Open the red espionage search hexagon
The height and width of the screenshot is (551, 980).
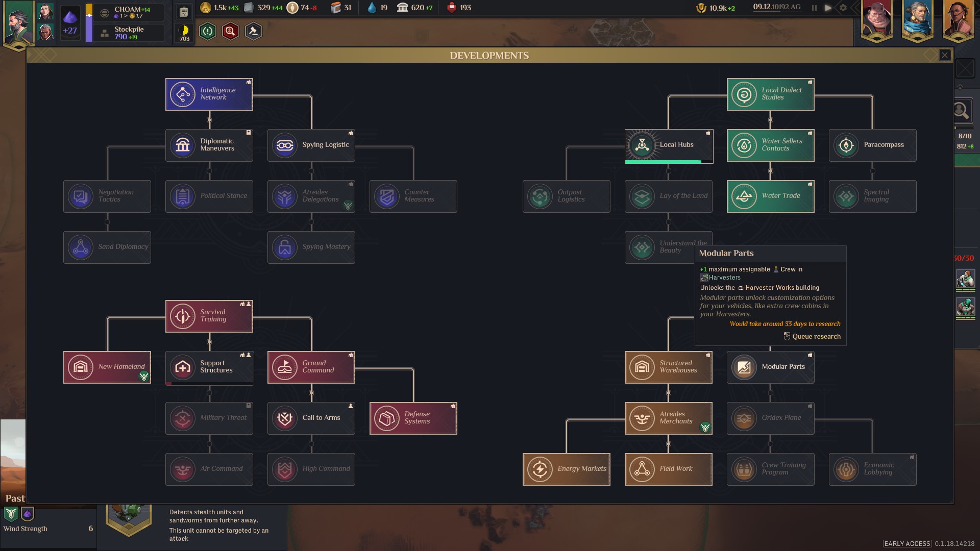tap(230, 32)
